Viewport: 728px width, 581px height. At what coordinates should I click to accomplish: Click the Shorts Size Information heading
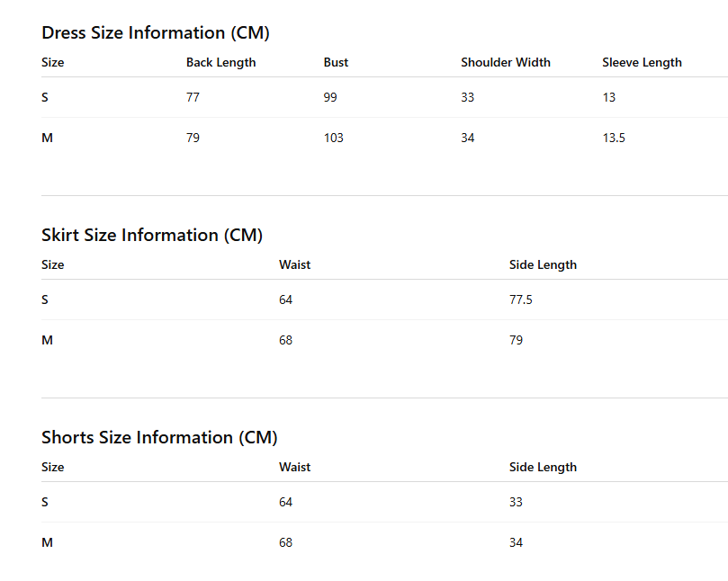159,438
